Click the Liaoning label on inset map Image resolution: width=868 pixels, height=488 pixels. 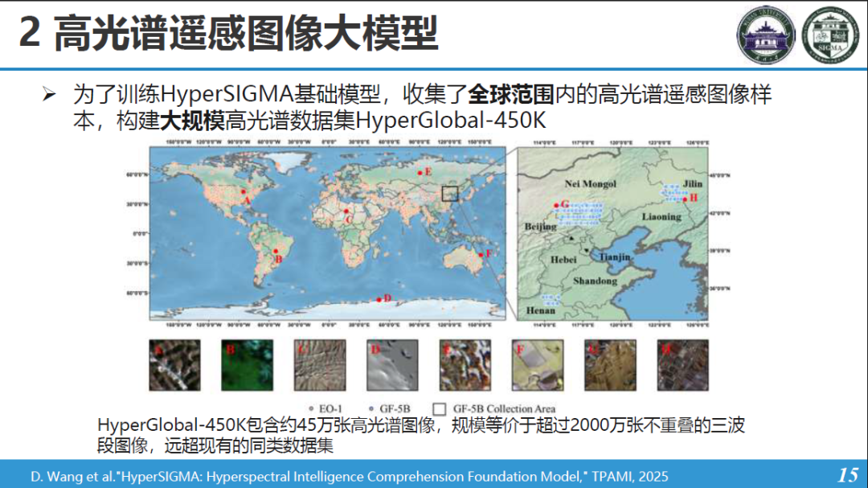(x=661, y=216)
